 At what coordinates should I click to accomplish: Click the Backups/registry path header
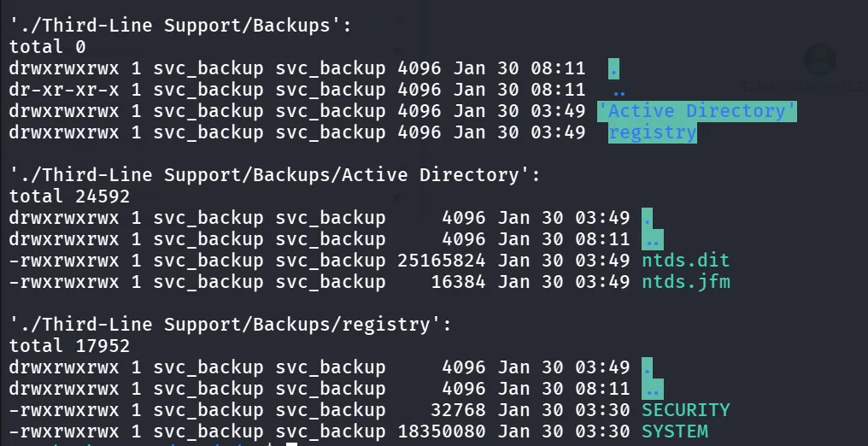point(231,325)
